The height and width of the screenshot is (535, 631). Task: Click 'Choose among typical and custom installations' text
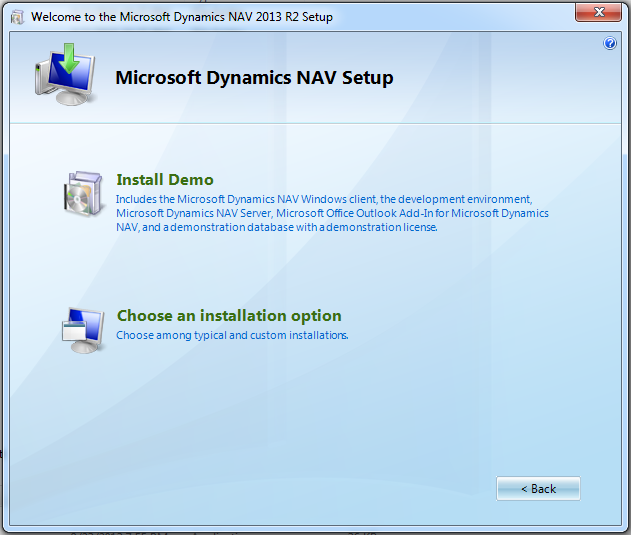[232, 335]
